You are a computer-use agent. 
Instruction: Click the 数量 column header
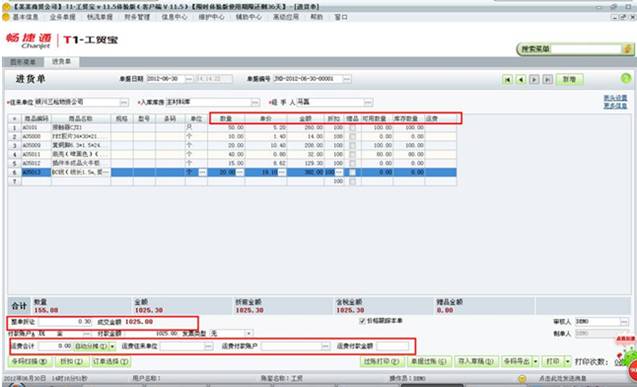point(226,119)
